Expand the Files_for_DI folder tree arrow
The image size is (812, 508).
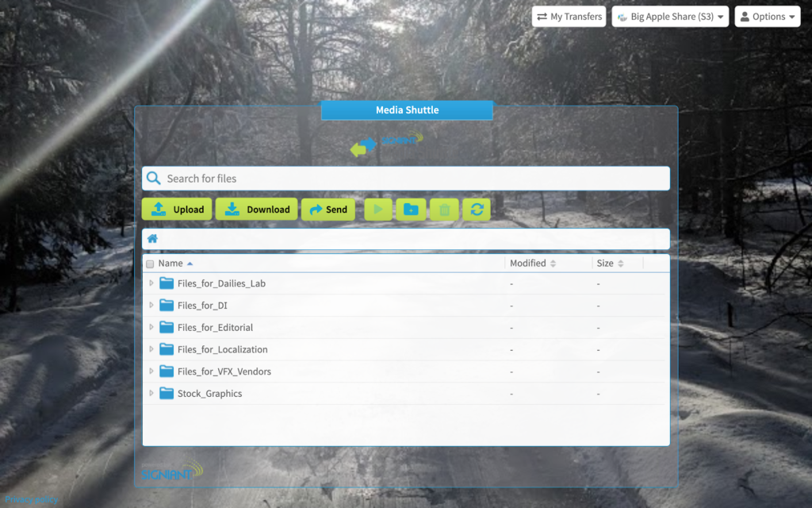pos(151,306)
